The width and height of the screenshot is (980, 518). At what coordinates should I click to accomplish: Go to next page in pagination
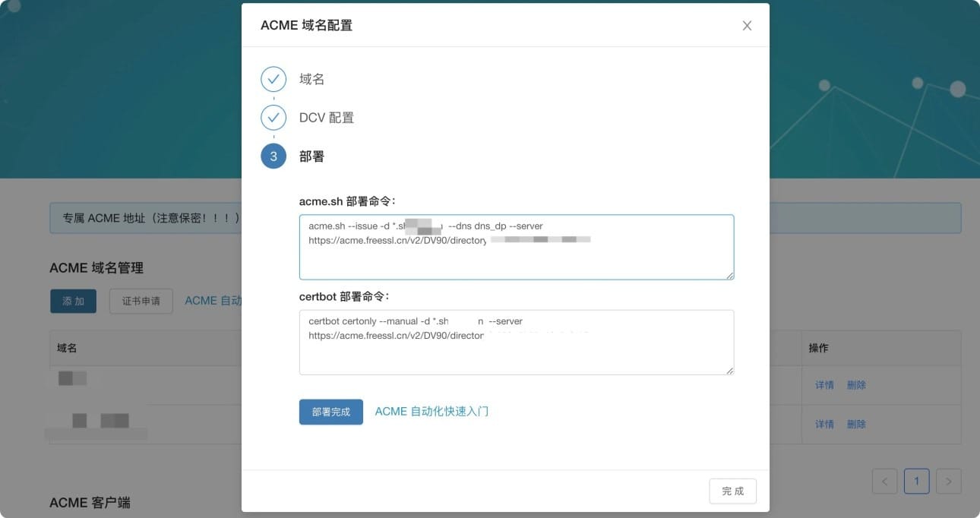[x=949, y=481]
